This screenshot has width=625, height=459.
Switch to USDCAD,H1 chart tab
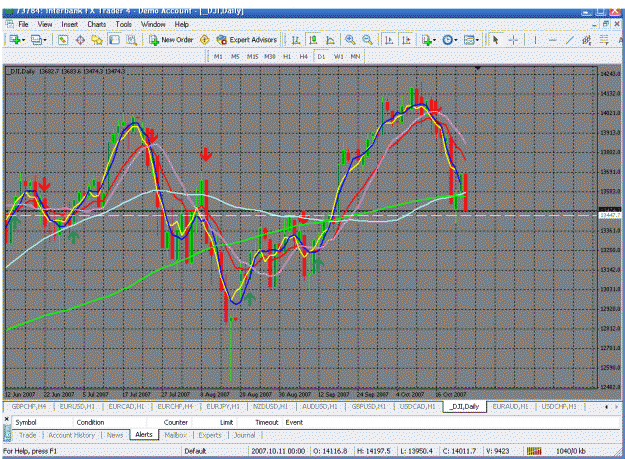coord(417,407)
